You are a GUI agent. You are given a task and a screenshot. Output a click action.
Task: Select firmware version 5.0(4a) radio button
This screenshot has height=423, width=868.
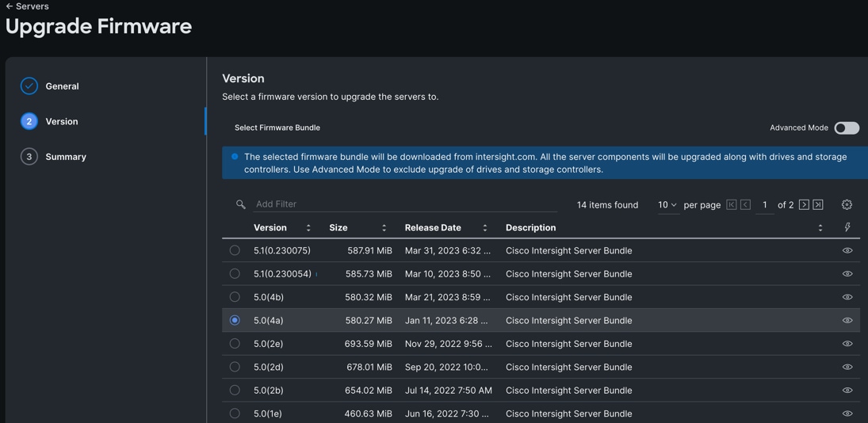pos(235,320)
